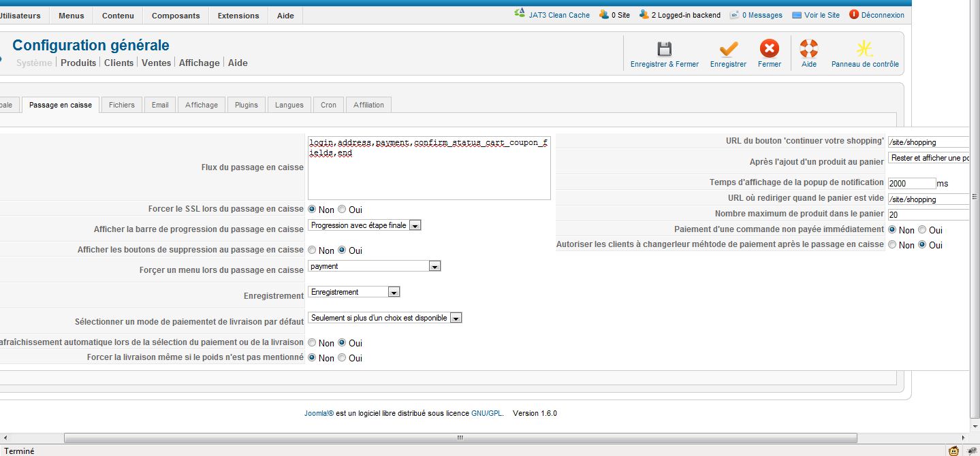The width and height of the screenshot is (980, 456).
Task: Select Oui for Afficher les boutons de suppression
Action: [x=342, y=250]
